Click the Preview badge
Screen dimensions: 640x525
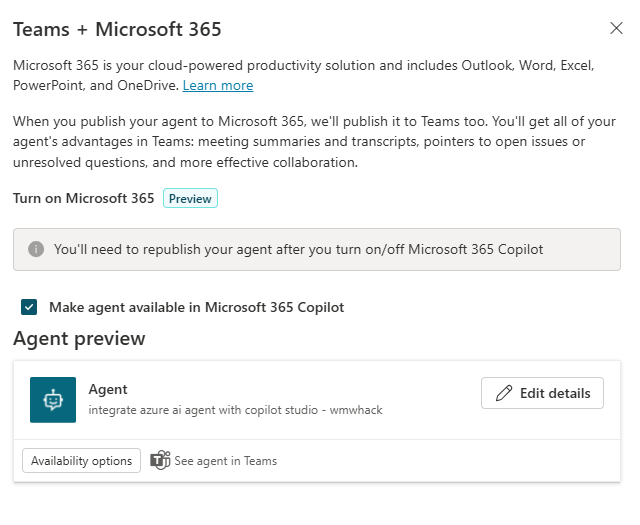(x=190, y=199)
